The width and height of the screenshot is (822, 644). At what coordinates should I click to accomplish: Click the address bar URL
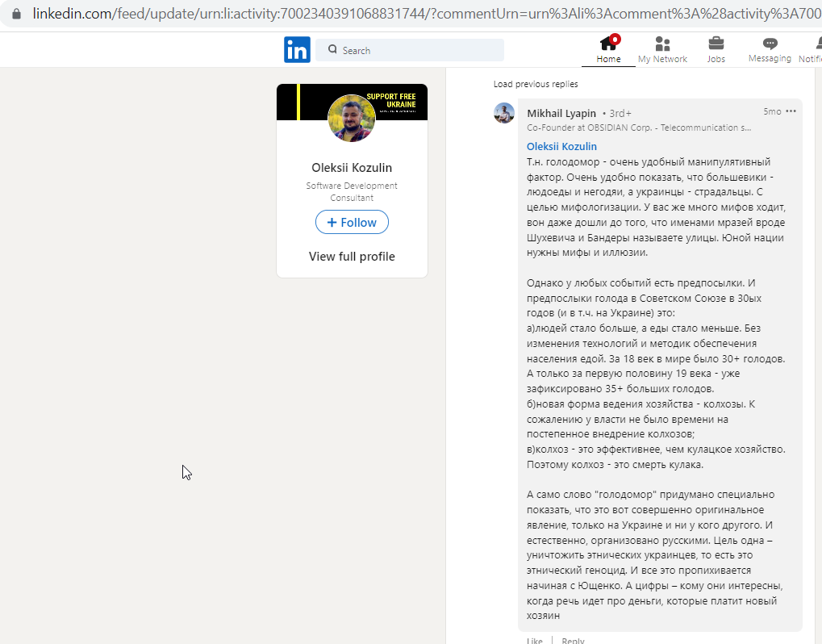click(x=427, y=14)
